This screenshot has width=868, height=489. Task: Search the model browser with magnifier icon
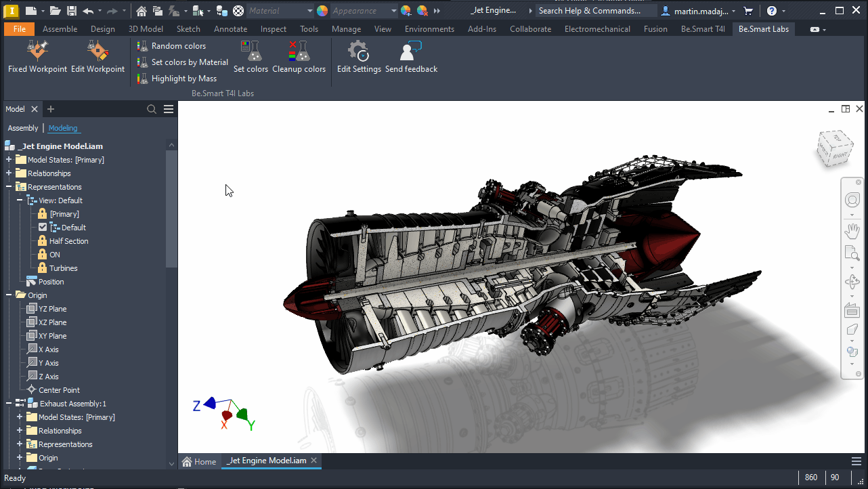tap(152, 109)
